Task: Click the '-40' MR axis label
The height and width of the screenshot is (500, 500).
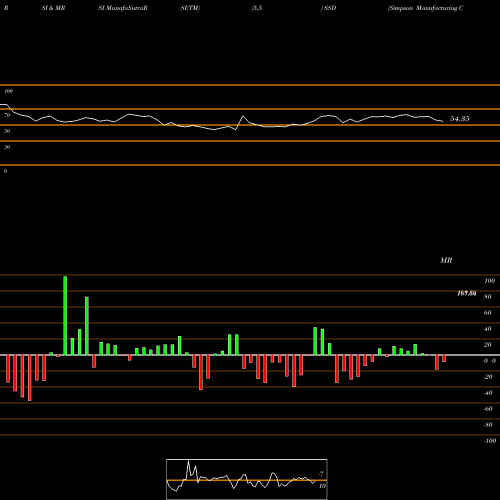Action: point(488,393)
